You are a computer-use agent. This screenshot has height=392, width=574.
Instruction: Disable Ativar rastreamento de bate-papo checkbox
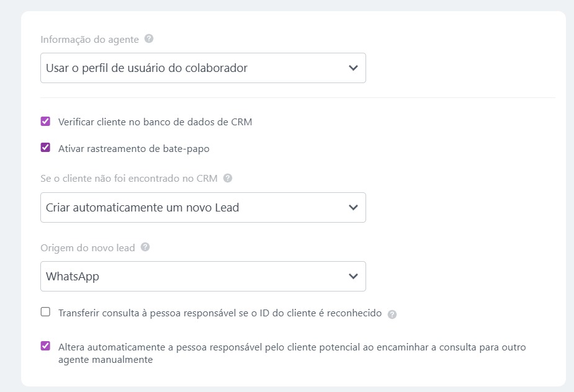click(x=45, y=148)
